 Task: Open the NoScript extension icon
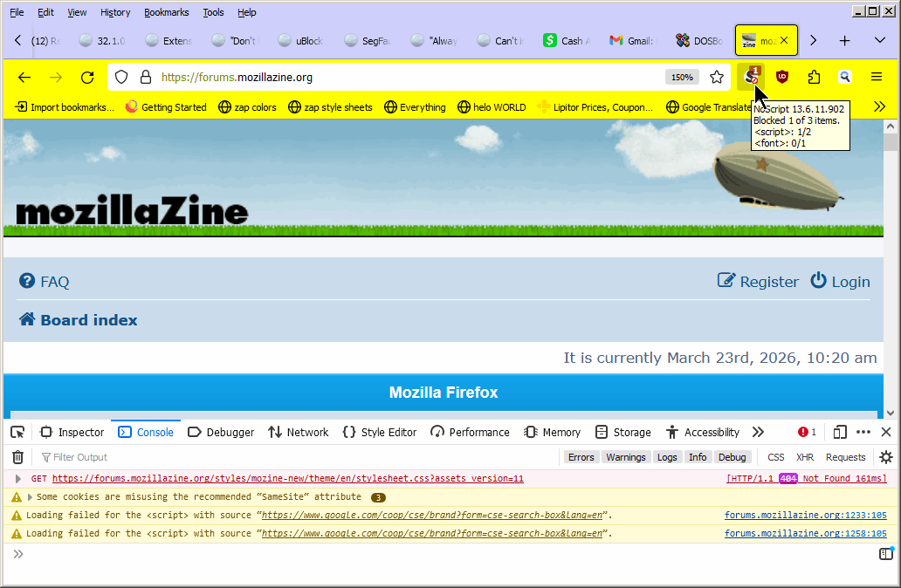[751, 77]
